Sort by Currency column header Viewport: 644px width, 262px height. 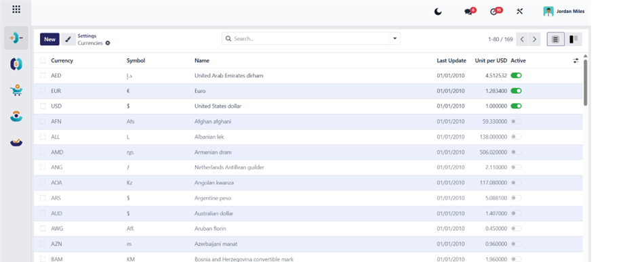62,61
